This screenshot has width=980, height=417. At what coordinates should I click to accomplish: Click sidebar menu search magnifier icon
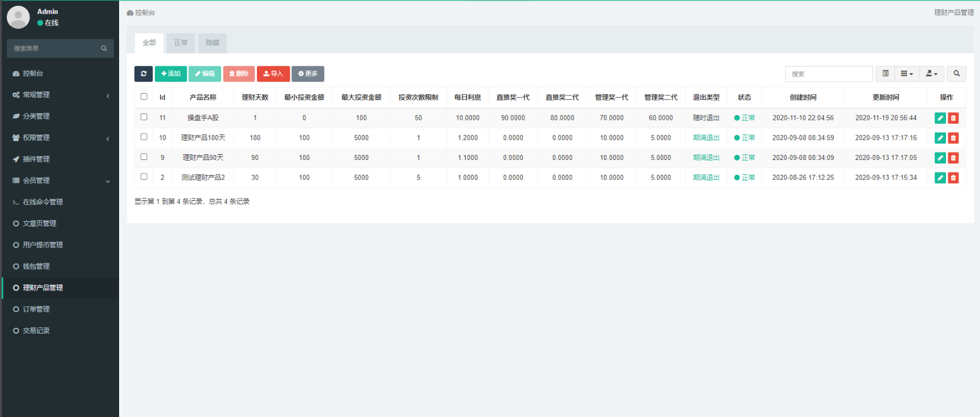(x=104, y=48)
